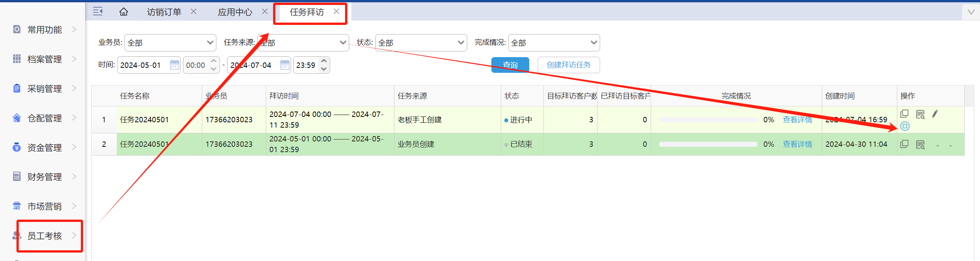The image size is (980, 261).
Task: Open the first row's record search icon
Action: point(920,114)
